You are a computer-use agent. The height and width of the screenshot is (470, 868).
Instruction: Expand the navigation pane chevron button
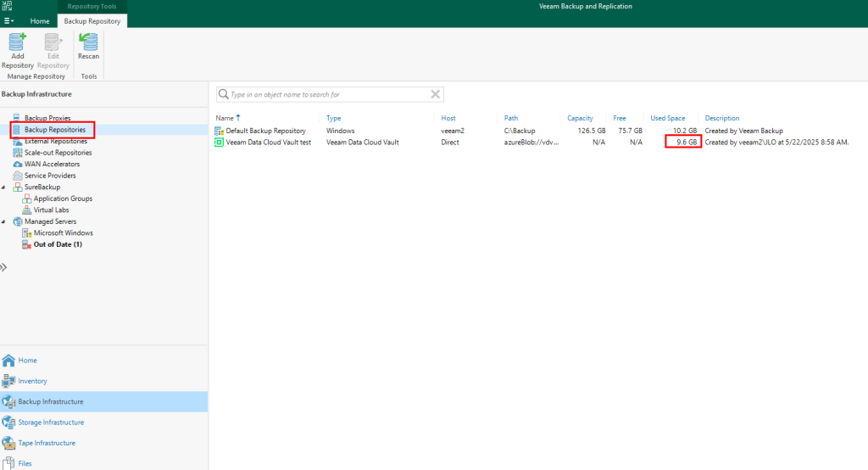click(x=3, y=267)
